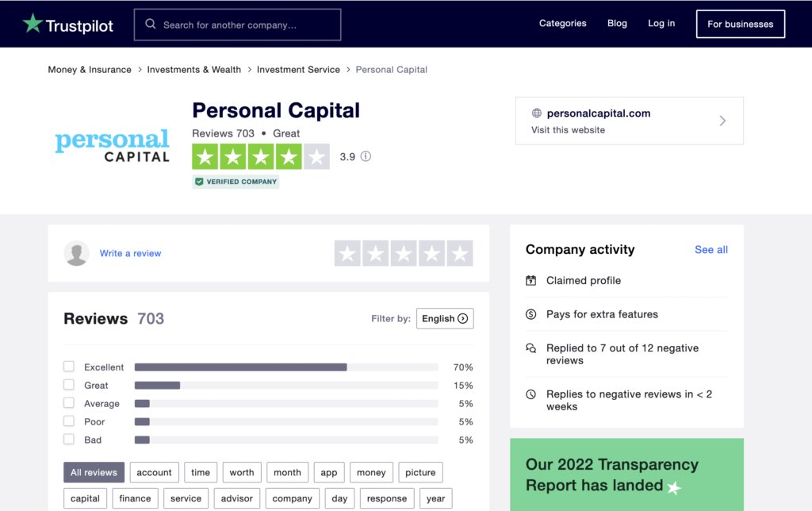
Task: Filter reviews by the year tag
Action: click(x=435, y=498)
